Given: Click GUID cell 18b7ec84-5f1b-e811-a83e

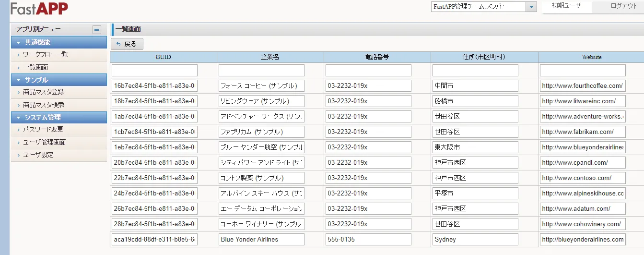Looking at the screenshot, I should click(x=154, y=101).
